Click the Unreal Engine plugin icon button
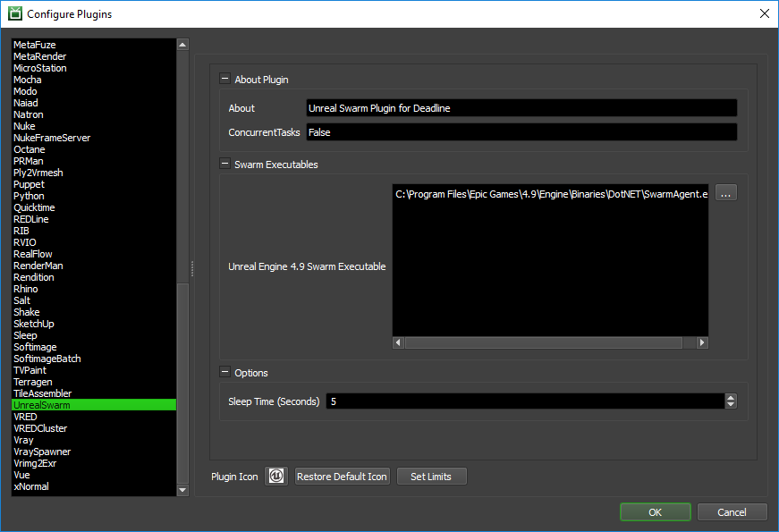The image size is (779, 532). click(276, 477)
